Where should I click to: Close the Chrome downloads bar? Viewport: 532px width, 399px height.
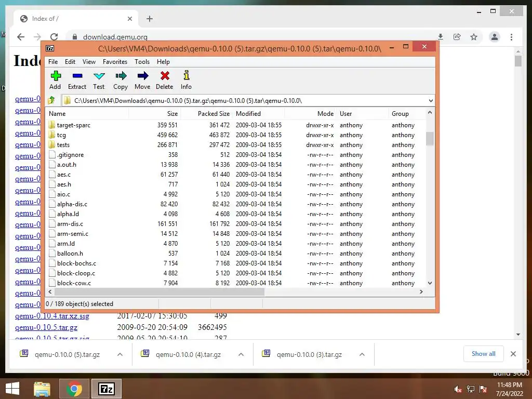click(513, 354)
